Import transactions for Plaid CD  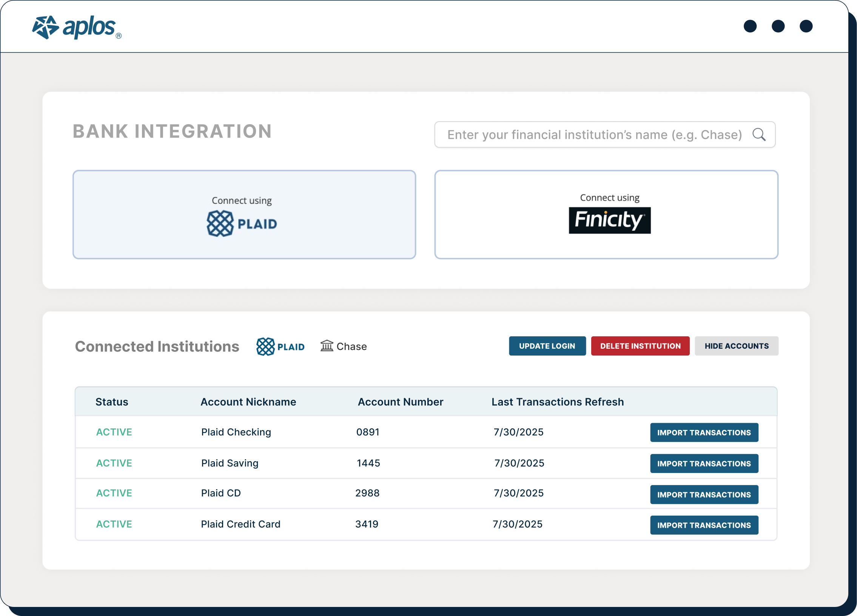704,494
